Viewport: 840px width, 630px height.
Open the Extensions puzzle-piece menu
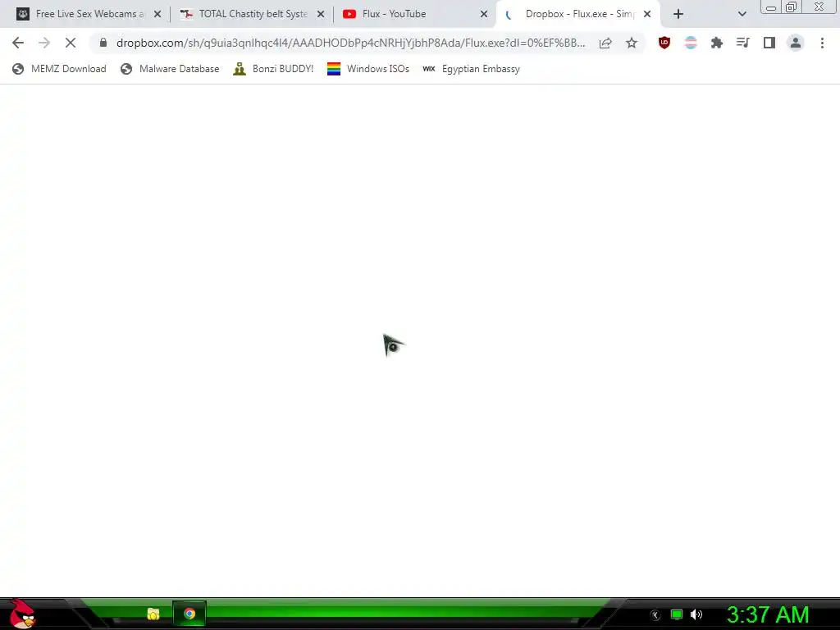717,43
